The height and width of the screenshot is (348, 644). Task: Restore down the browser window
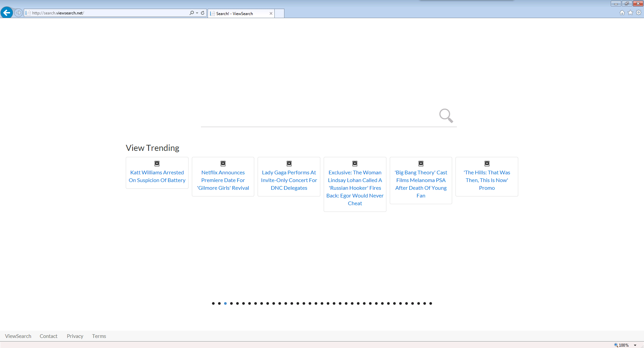tap(627, 4)
